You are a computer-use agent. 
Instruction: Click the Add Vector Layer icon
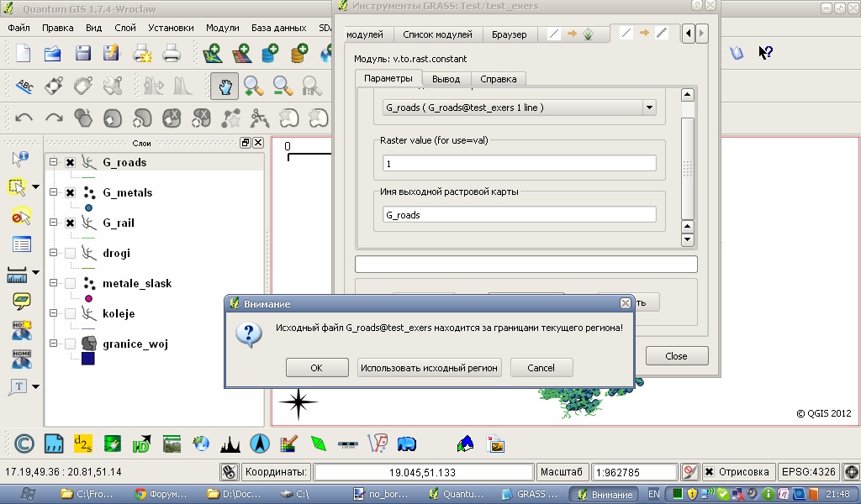(213, 53)
